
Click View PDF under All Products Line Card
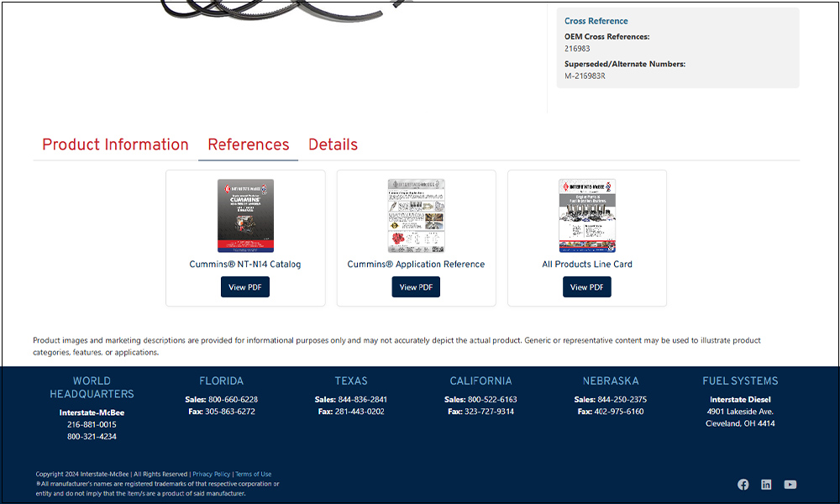tap(587, 287)
